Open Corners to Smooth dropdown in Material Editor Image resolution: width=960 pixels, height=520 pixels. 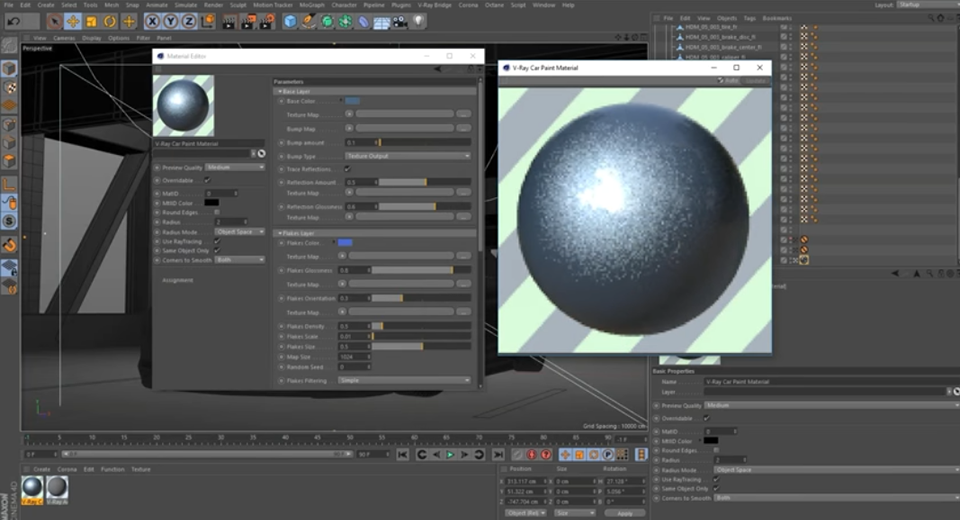(x=239, y=260)
